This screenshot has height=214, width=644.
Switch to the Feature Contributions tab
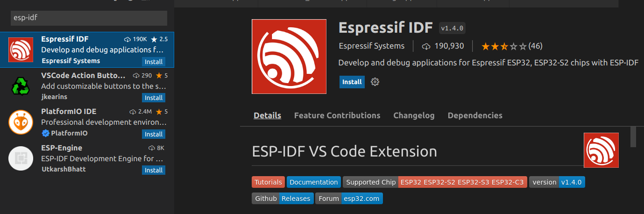(x=337, y=115)
